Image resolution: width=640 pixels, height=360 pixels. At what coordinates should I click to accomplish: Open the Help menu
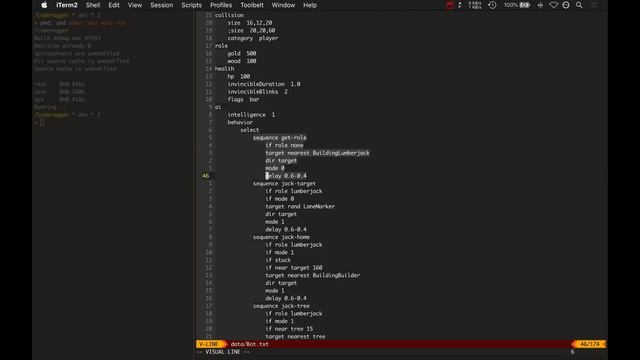click(x=310, y=5)
